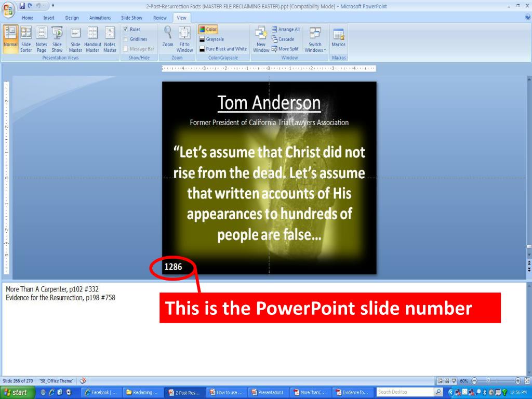
Task: Click the Office button logo
Action: (8, 9)
